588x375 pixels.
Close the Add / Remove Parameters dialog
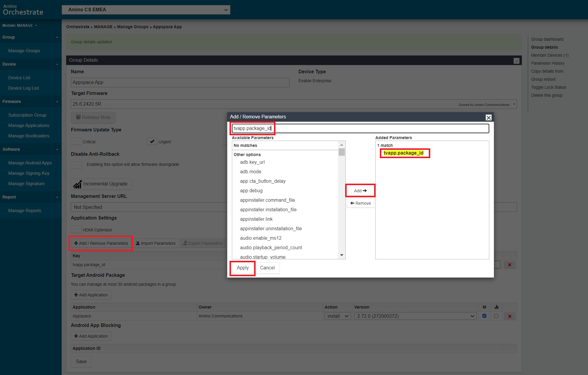[x=488, y=117]
